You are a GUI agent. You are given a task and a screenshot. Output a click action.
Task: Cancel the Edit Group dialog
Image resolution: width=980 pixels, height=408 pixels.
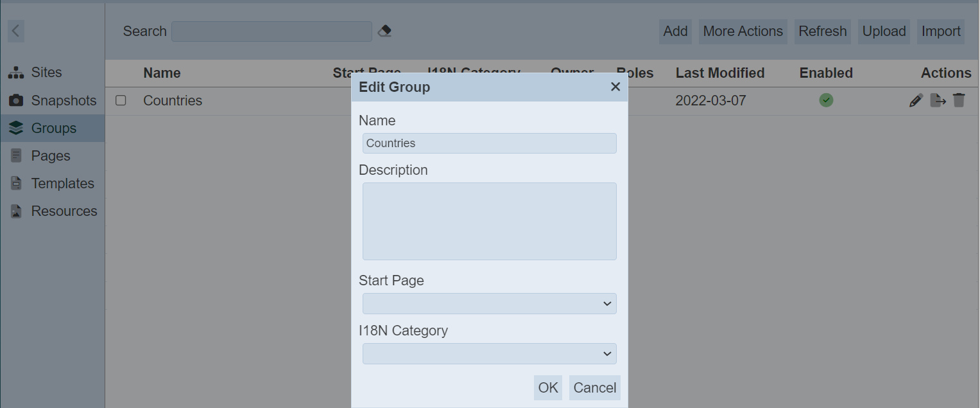point(594,387)
